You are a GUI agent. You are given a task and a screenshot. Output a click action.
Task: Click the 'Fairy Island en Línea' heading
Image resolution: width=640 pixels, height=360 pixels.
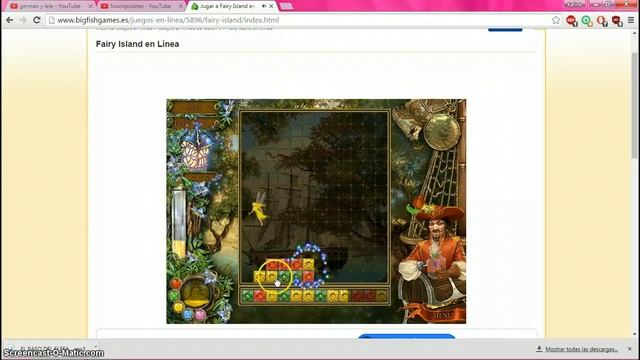pyautogui.click(x=137, y=44)
